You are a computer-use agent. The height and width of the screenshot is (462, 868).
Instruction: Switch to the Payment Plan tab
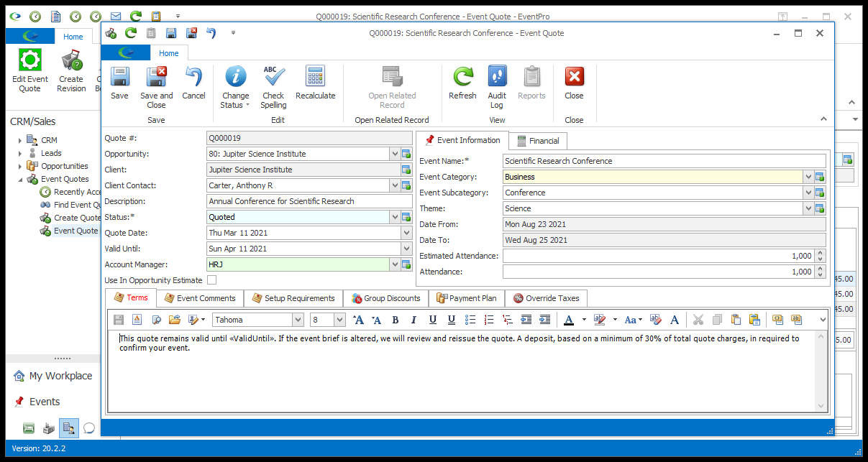[467, 298]
